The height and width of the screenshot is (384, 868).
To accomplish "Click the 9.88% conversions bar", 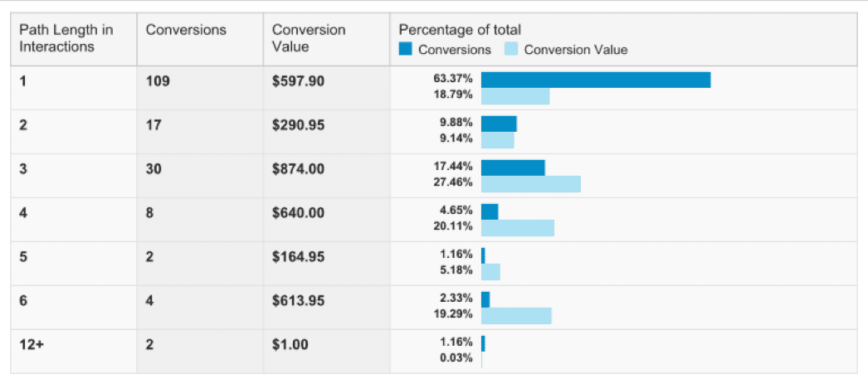I will click(499, 124).
